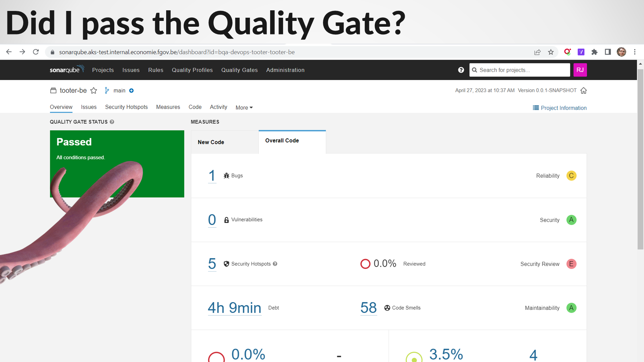Open the Project Information link
Viewport: 644px width, 362px height.
560,108
